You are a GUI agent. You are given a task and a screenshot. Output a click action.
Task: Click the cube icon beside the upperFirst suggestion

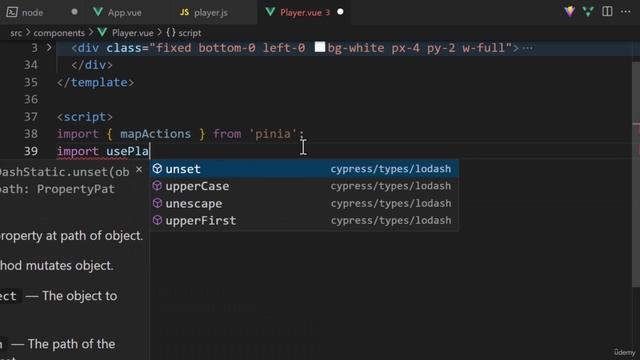157,220
